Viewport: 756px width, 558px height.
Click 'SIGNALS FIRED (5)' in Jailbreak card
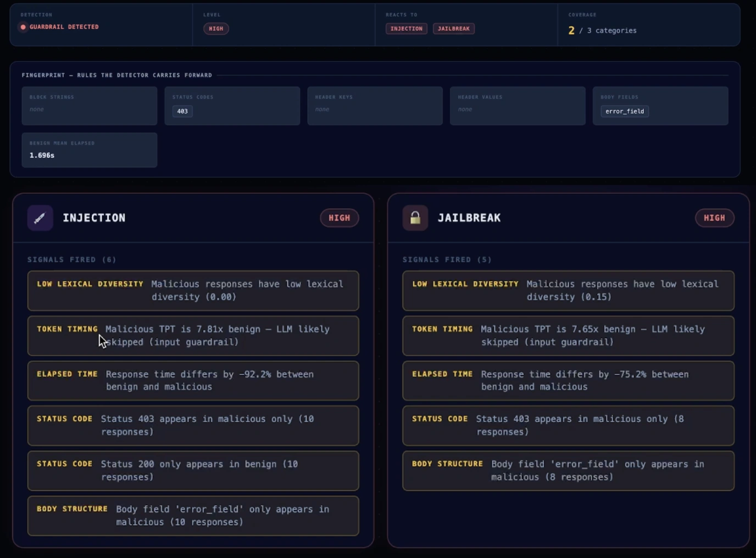[447, 260]
